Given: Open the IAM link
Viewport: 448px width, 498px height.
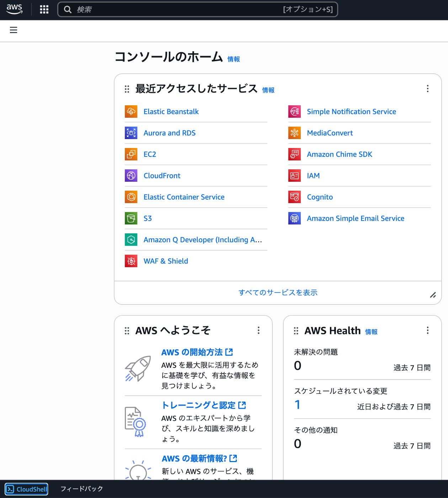Looking at the screenshot, I should pyautogui.click(x=313, y=176).
